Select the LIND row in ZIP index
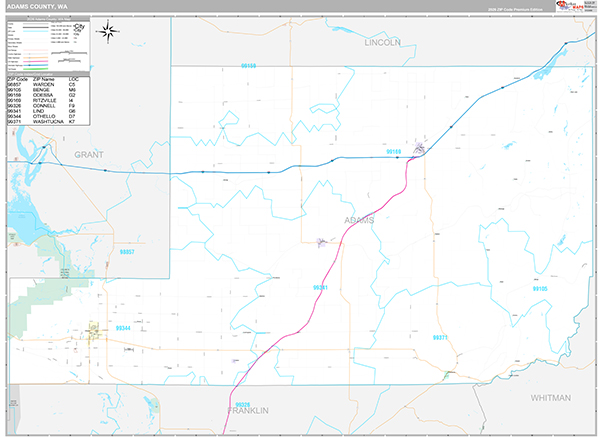Screen dimensions: 600x437 [48, 111]
